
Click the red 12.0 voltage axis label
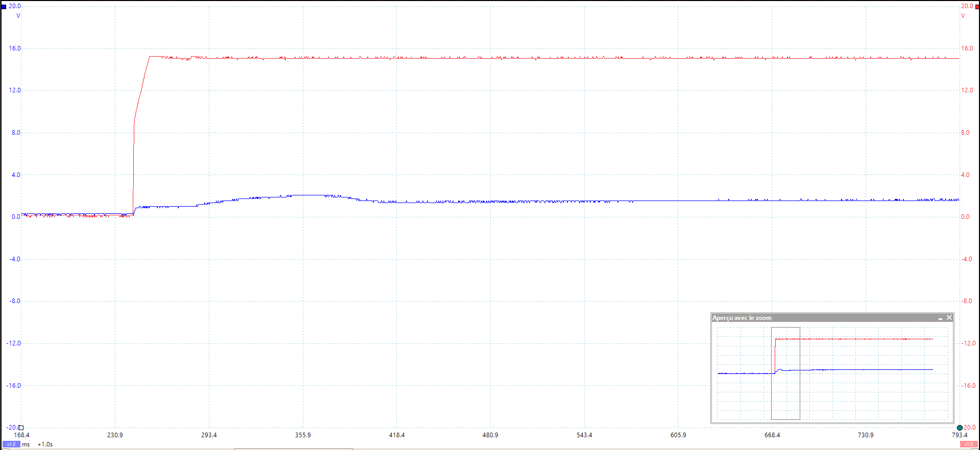point(967,90)
